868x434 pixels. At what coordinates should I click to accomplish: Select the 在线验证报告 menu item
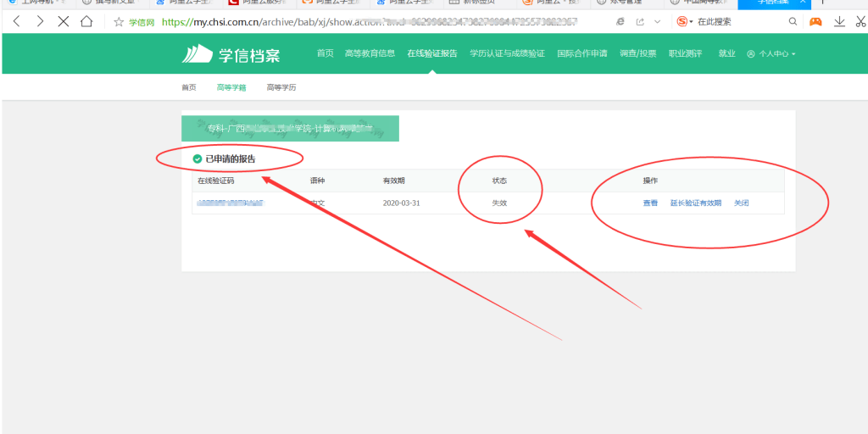432,53
